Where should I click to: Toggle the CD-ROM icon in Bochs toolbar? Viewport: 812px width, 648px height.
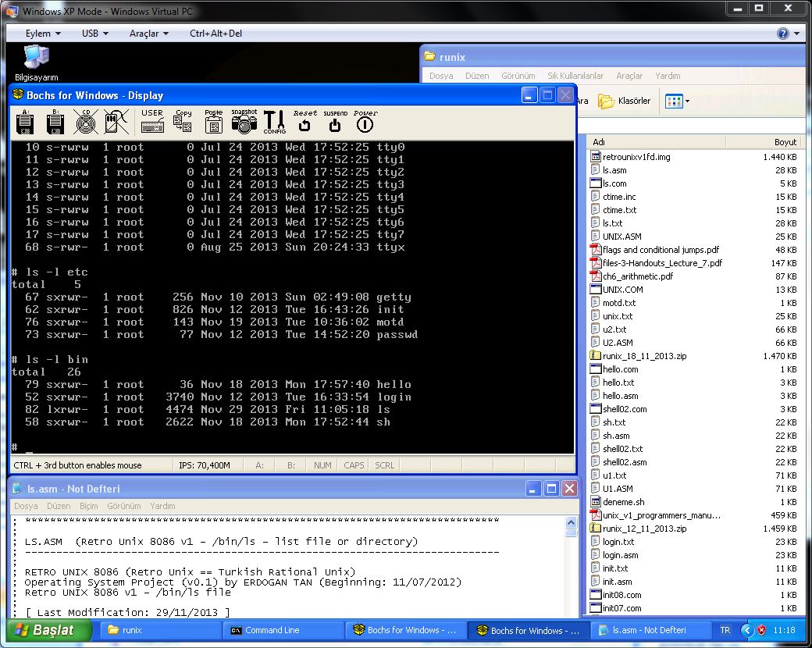coord(86,123)
